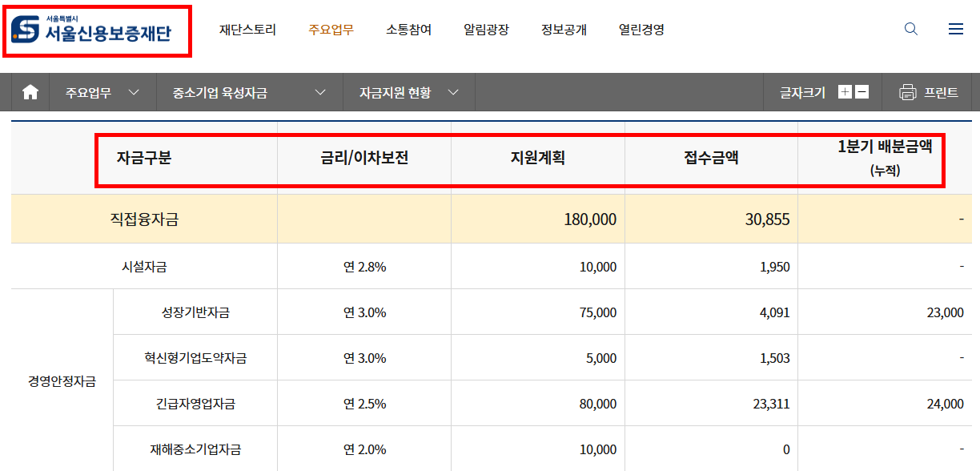This screenshot has height=471, width=980.
Task: Select the 직접융자금 row in the table
Action: pyautogui.click(x=143, y=219)
